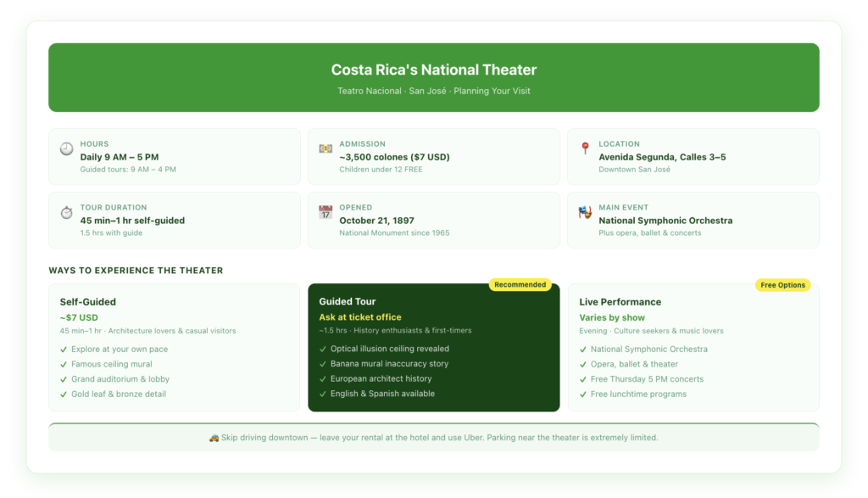Click the 'TOUR DURATION' label
Viewport: 868px width, 498px height.
click(114, 208)
